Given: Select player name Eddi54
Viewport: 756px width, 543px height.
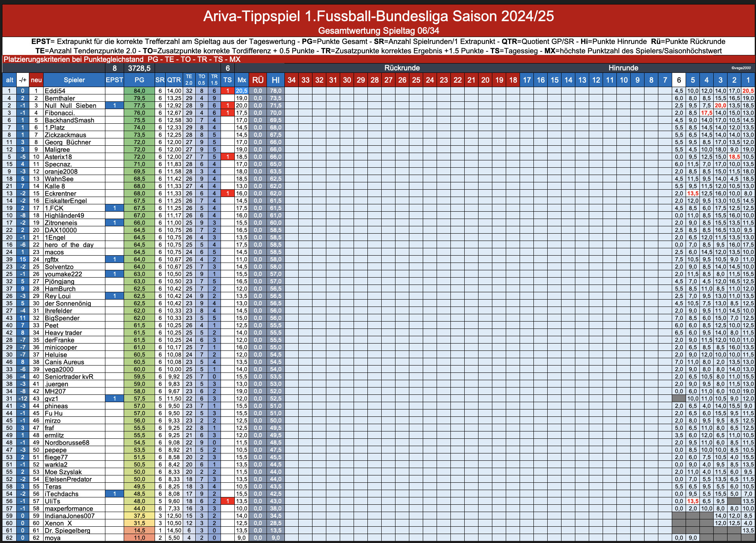Looking at the screenshot, I should point(55,91).
